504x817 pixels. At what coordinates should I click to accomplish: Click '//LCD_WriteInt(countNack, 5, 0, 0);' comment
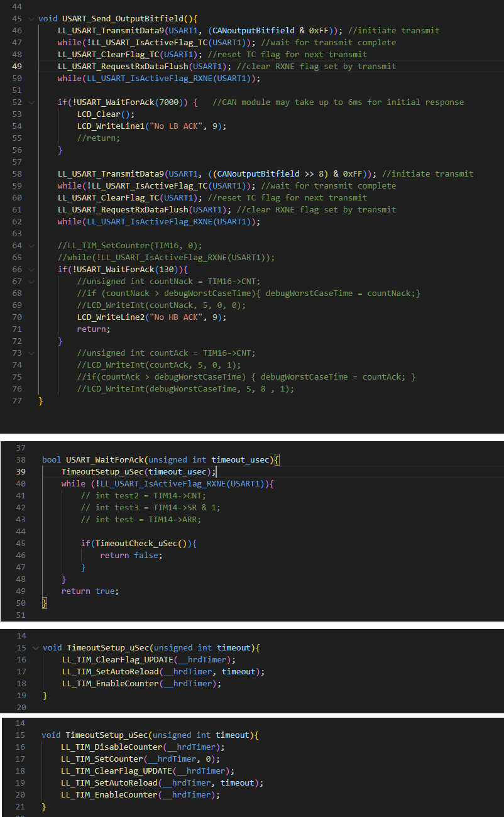tap(162, 305)
